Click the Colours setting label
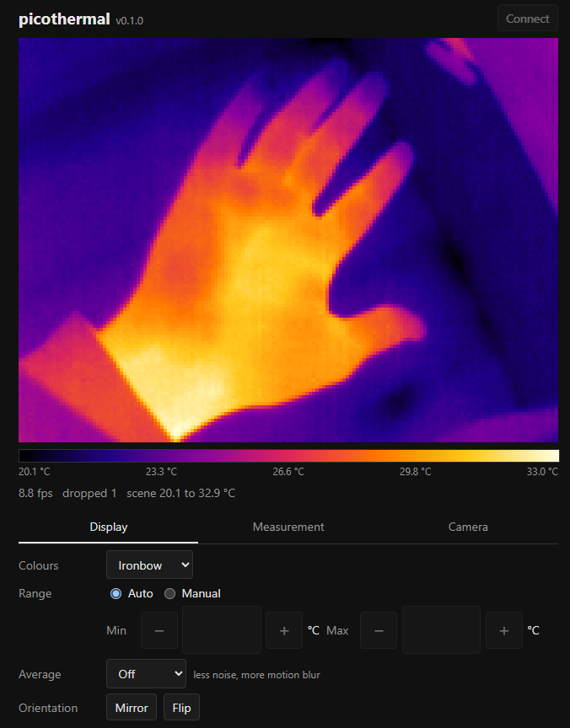This screenshot has width=570, height=728. pyautogui.click(x=39, y=565)
